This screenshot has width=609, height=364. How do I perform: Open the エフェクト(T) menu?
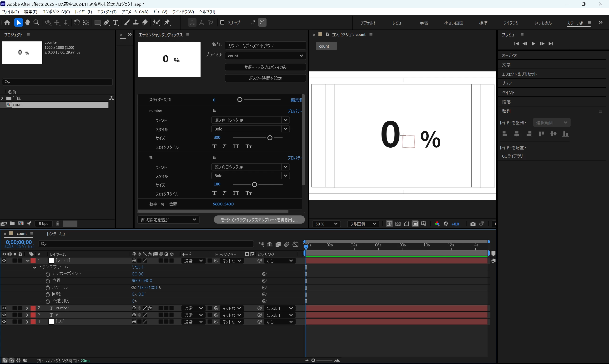[x=106, y=12]
